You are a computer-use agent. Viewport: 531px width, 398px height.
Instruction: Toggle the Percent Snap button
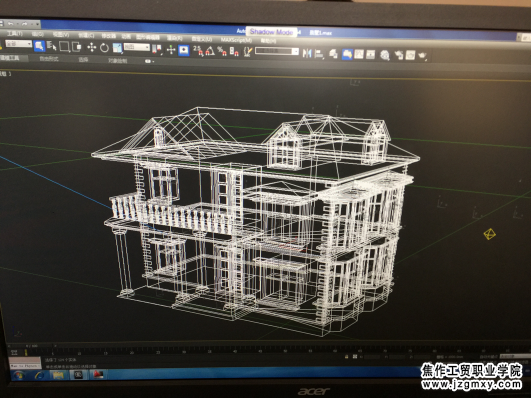[222, 51]
